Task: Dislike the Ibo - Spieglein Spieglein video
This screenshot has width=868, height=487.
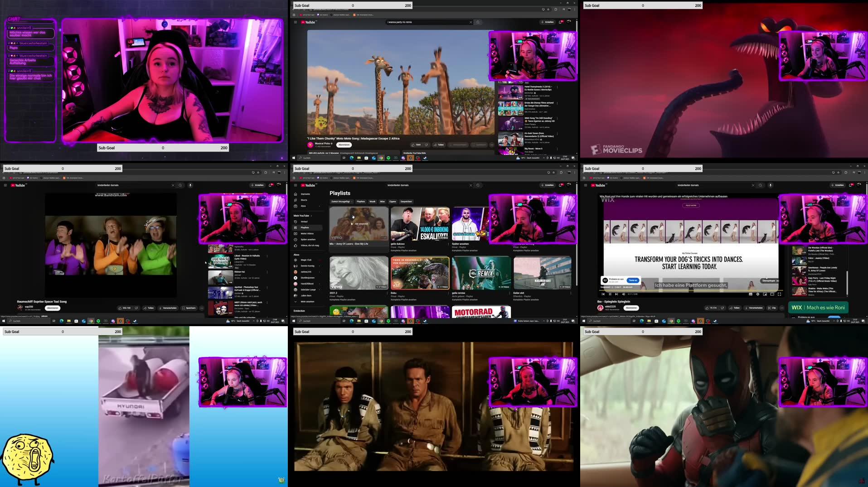Action: pyautogui.click(x=723, y=308)
